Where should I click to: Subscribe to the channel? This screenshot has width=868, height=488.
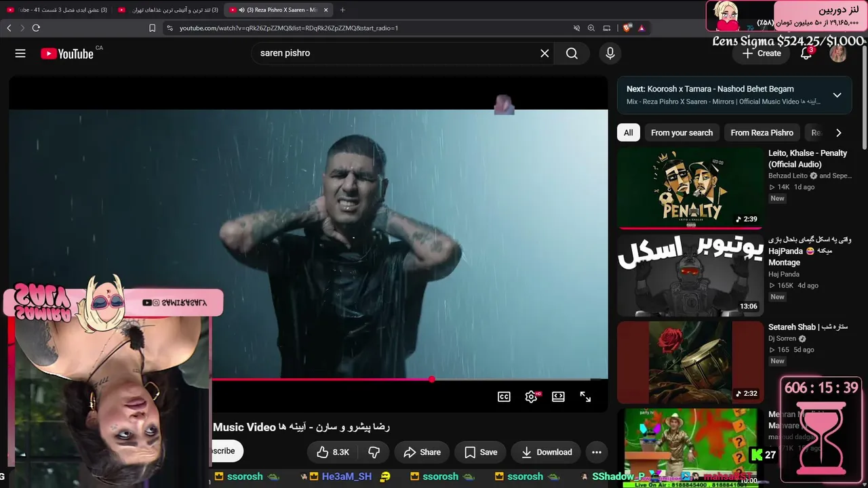[227, 451]
